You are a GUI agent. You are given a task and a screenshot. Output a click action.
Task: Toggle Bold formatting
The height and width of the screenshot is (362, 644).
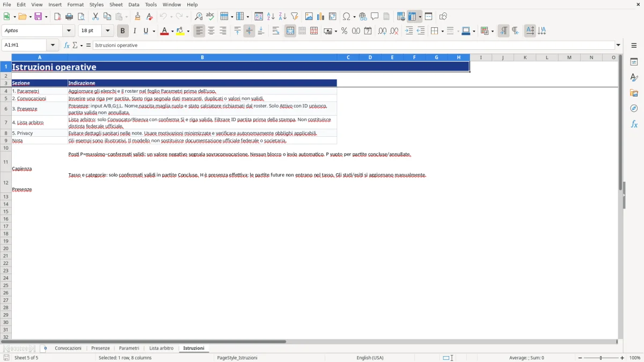click(123, 31)
